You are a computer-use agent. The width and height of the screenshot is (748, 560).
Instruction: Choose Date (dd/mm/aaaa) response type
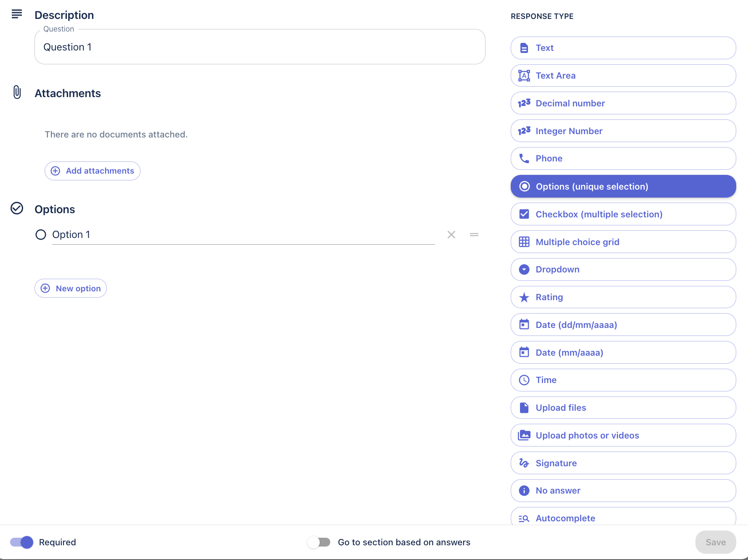point(623,325)
